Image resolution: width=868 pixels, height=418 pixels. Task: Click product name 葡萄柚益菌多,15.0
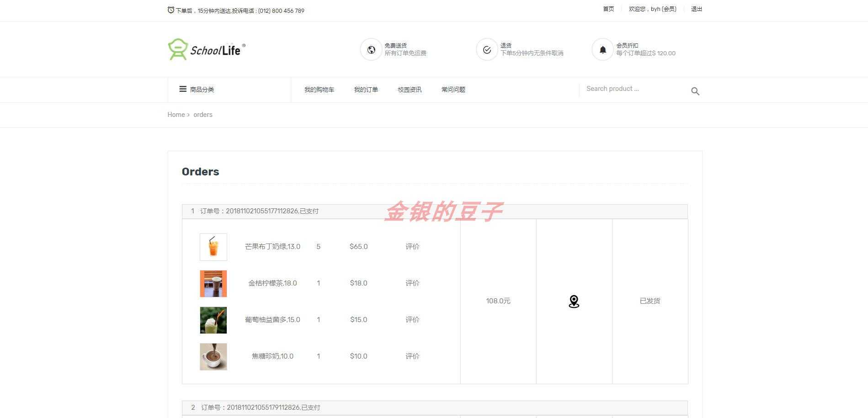(272, 320)
